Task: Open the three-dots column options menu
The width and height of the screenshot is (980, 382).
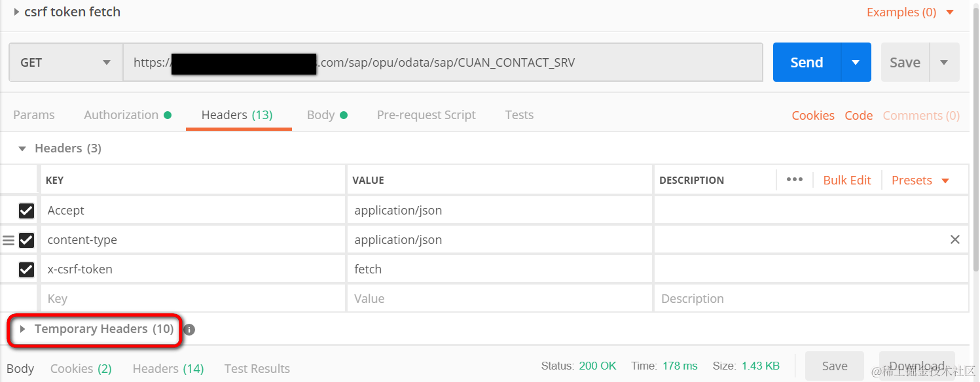Action: (x=794, y=180)
